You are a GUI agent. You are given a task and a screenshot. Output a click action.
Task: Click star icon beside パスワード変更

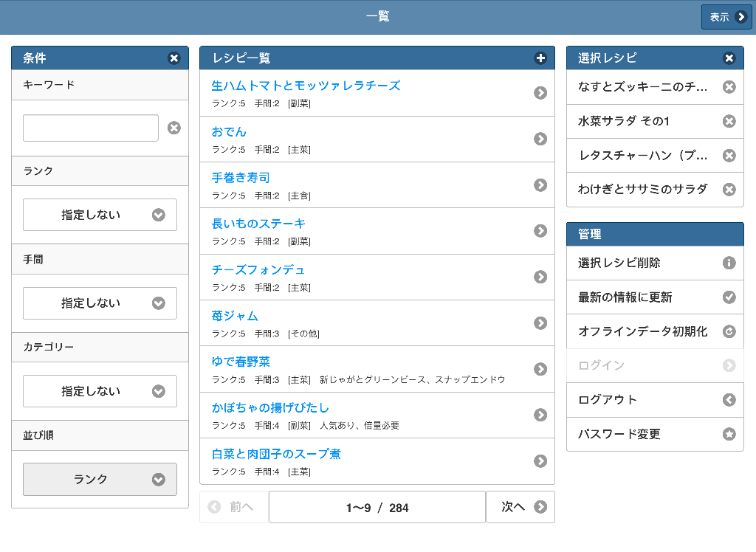click(729, 435)
